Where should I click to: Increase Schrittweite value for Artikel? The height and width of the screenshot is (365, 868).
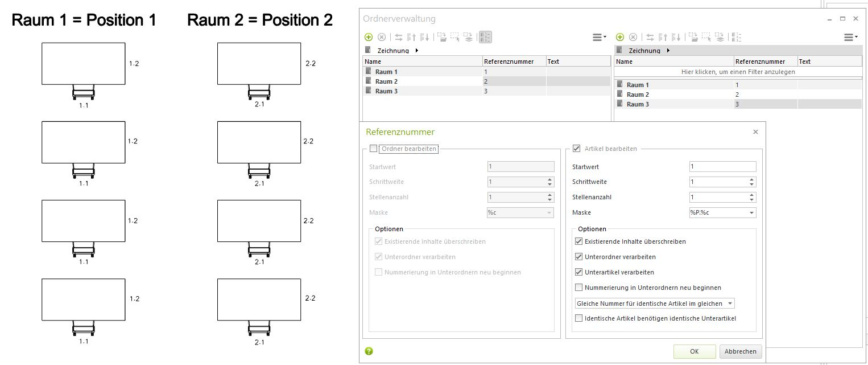coord(752,179)
